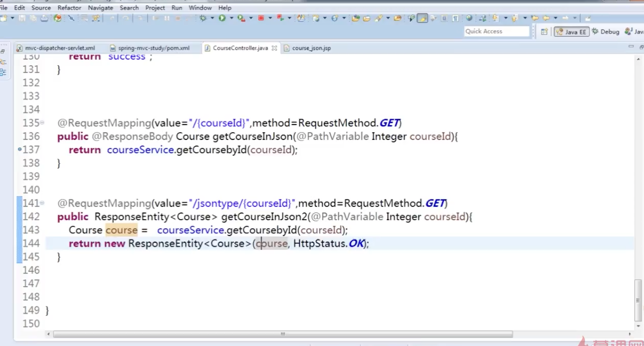The width and height of the screenshot is (644, 346).
Task: Open the Help menu
Action: tap(225, 8)
